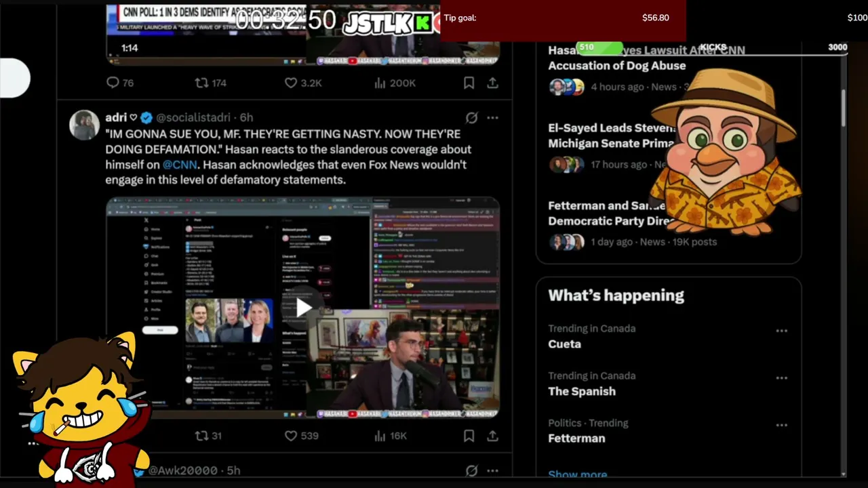Click the avatars beside '17 hours ago'

(x=566, y=165)
